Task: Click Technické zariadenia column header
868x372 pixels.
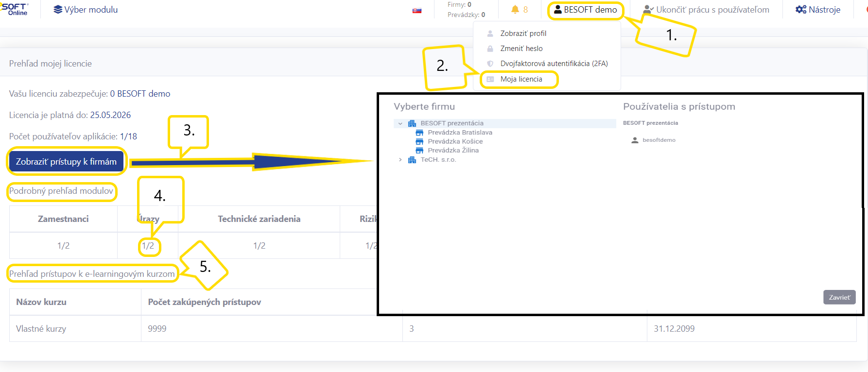Action: tap(259, 219)
